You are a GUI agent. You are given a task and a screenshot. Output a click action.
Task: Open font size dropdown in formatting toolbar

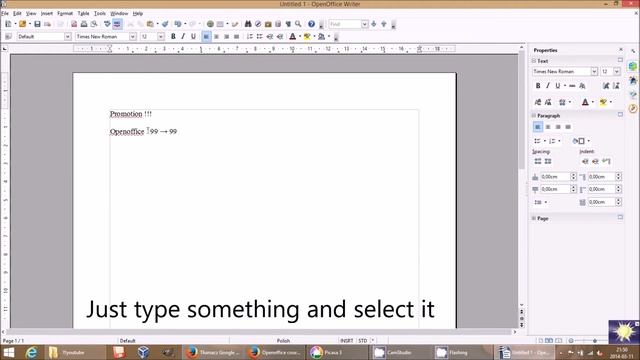coord(161,37)
